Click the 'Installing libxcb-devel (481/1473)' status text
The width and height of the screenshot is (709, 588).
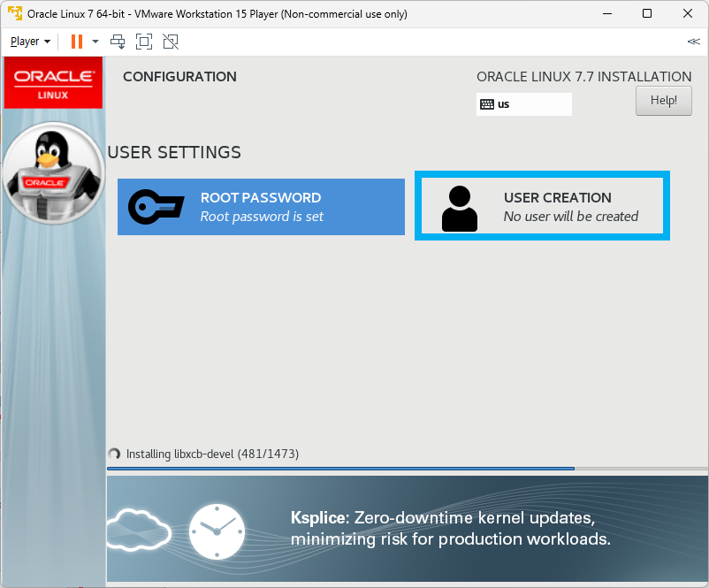coord(212,454)
